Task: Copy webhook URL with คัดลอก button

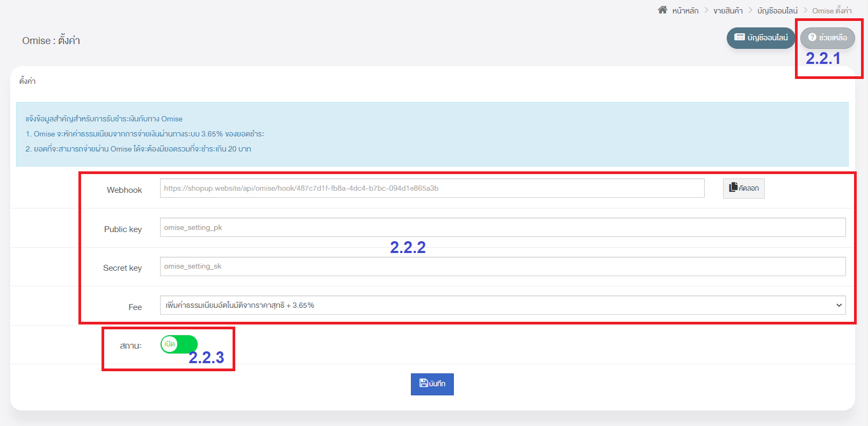Action: pos(743,188)
